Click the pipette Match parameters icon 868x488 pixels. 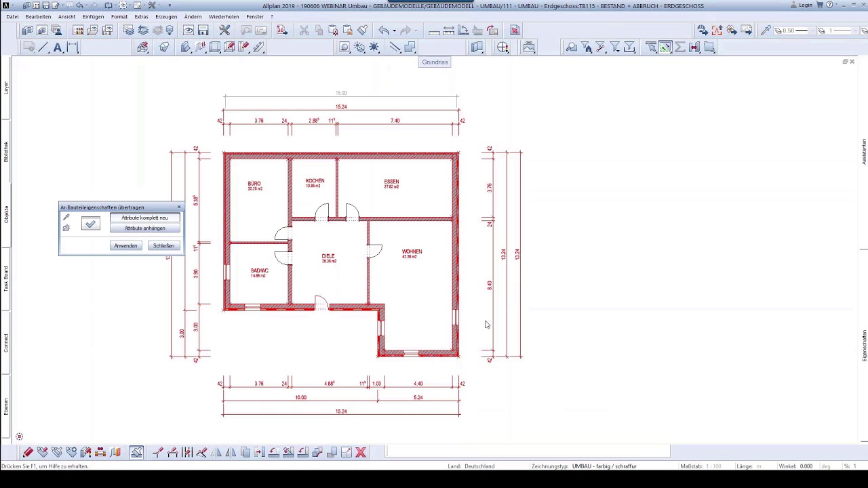coord(766,30)
